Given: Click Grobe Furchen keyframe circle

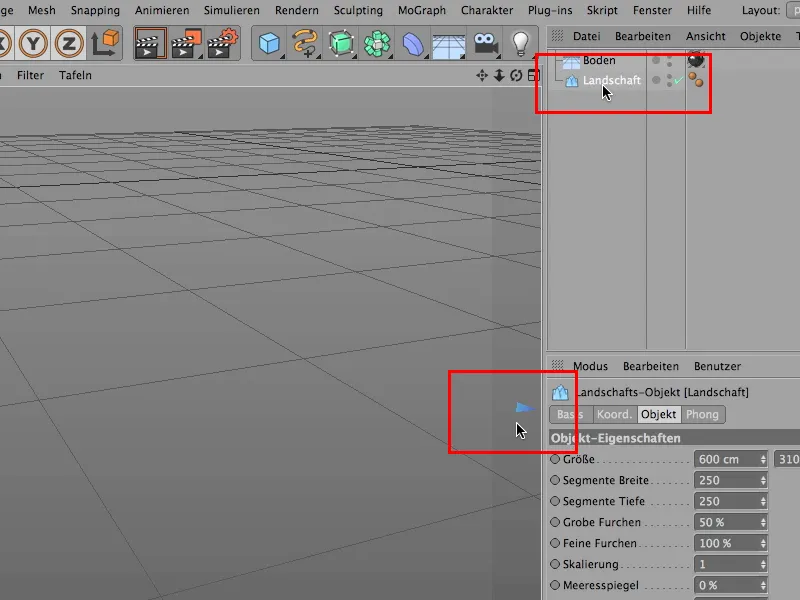Looking at the screenshot, I should [555, 521].
